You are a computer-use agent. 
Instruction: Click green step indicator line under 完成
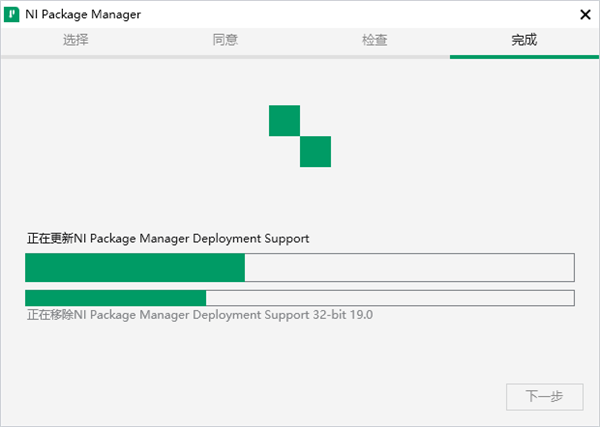[524, 57]
